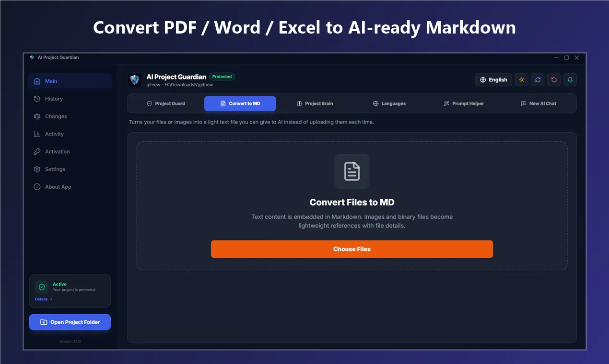Open the Project Brain tab
The width and height of the screenshot is (609, 364).
click(x=315, y=103)
